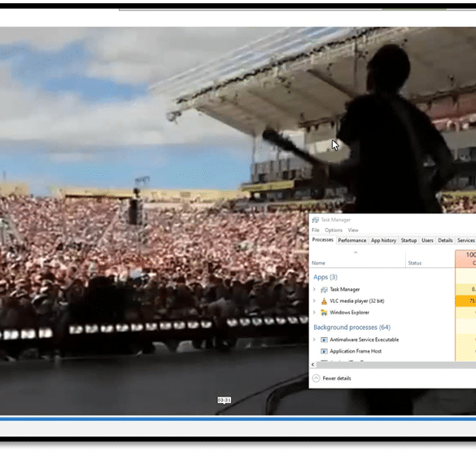
Task: Switch to the Details tab
Action: pyautogui.click(x=445, y=240)
